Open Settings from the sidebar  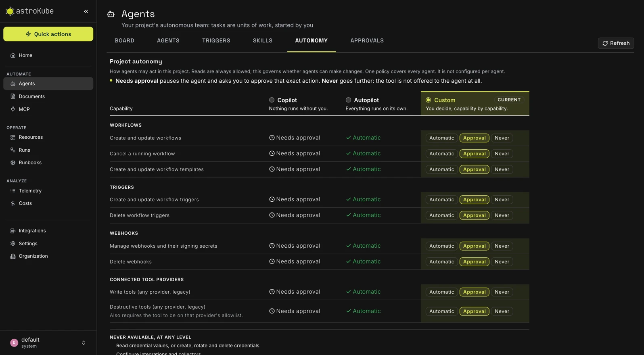click(x=48, y=244)
